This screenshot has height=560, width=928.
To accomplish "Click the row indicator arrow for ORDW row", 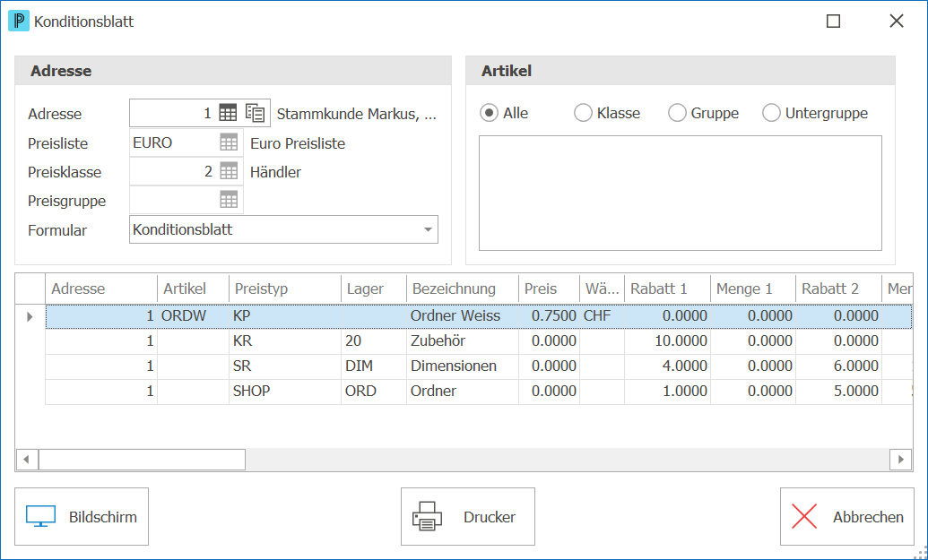I will point(30,316).
